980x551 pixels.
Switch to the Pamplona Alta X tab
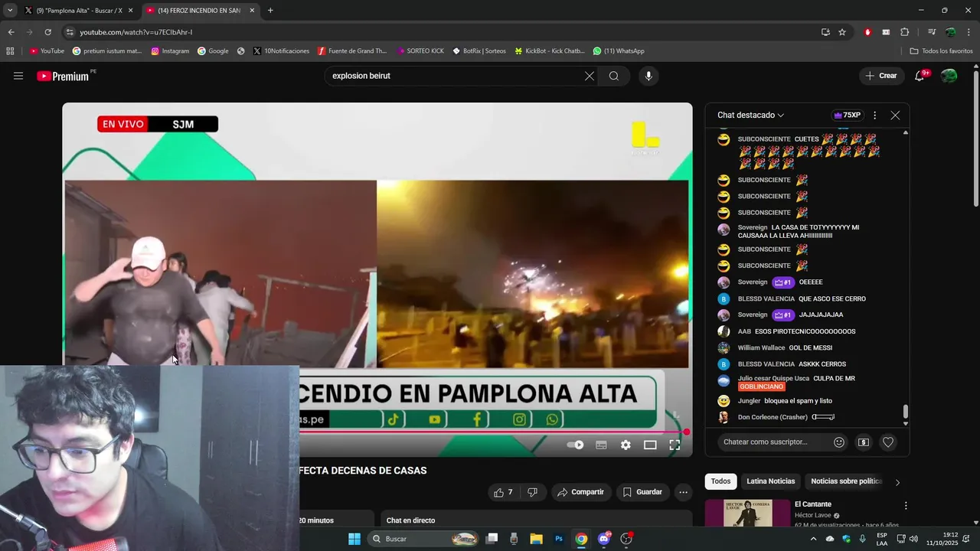click(x=78, y=11)
